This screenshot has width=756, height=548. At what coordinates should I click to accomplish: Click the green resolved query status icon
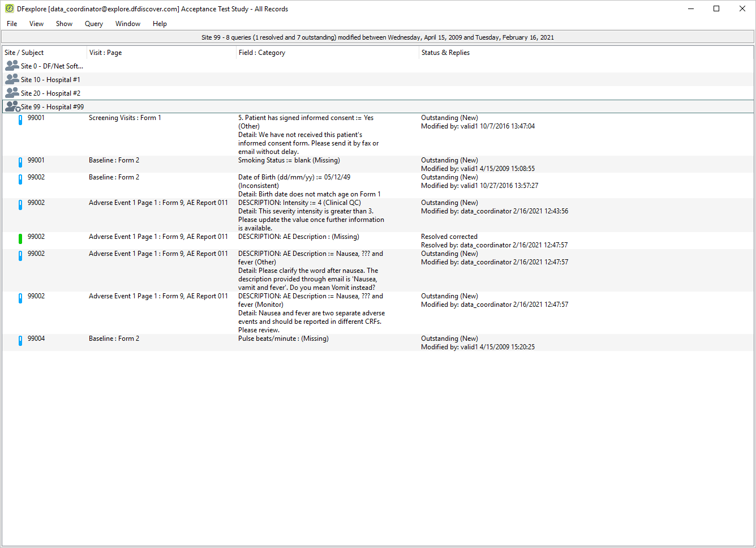[x=20, y=239]
